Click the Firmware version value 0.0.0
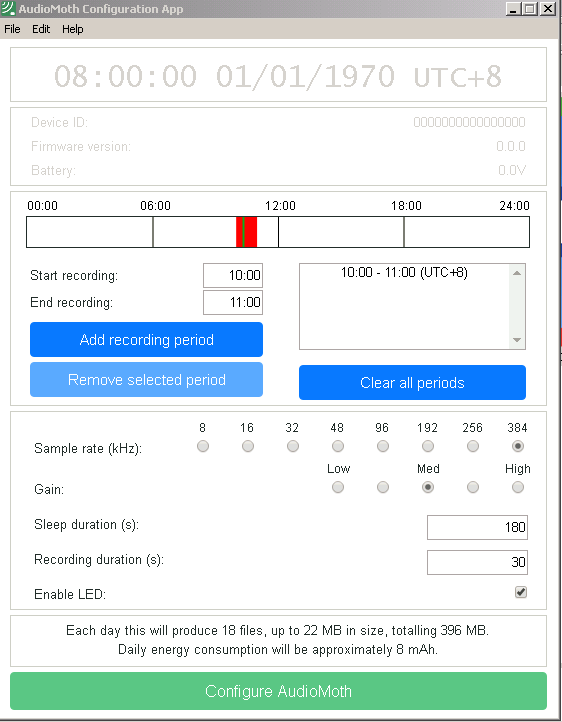The height and width of the screenshot is (722, 562). [511, 146]
